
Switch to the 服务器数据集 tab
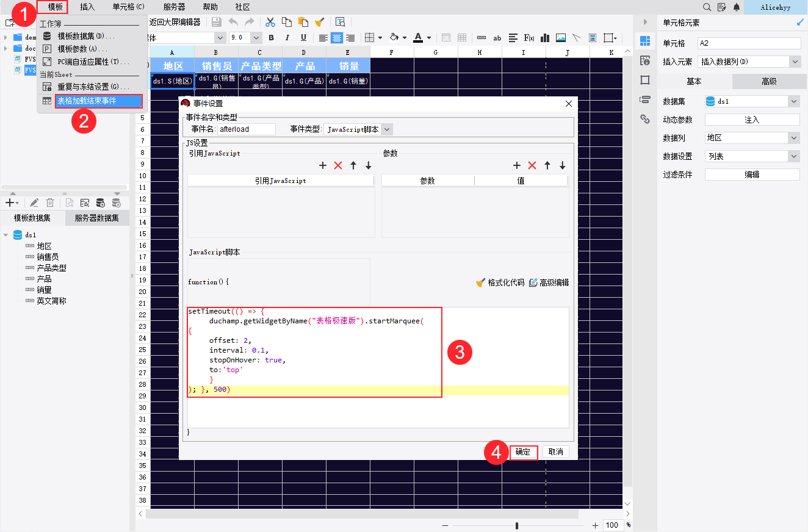97,218
